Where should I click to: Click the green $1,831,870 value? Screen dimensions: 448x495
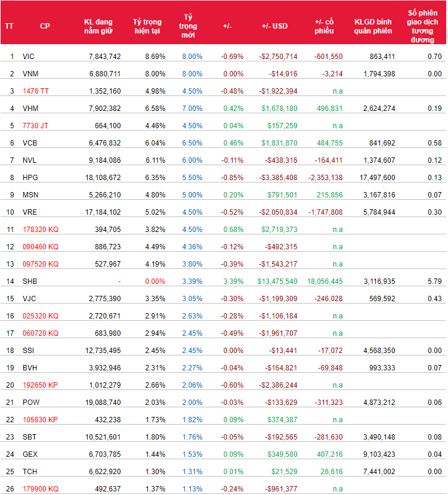[x=279, y=143]
